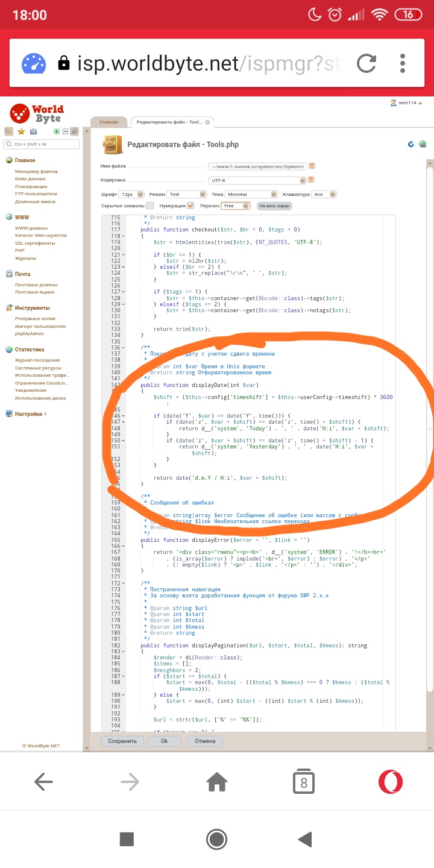Open the 'Тема' Monokai dropdown
Viewport: 434px width, 868px height.
pyautogui.click(x=251, y=195)
